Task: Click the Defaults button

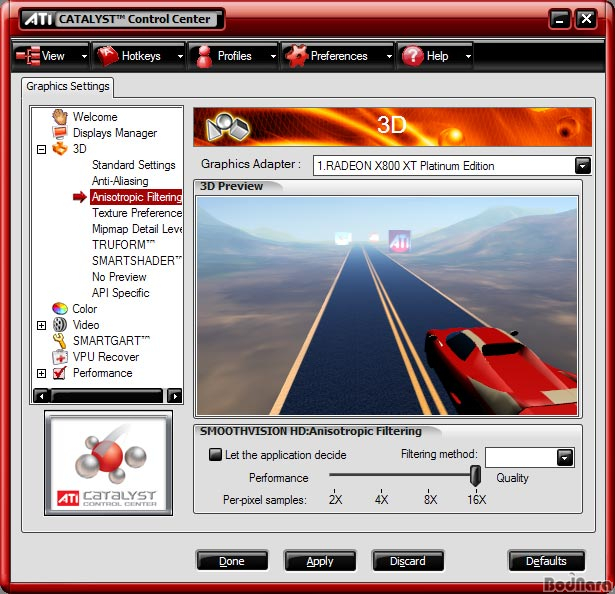Action: (x=546, y=561)
